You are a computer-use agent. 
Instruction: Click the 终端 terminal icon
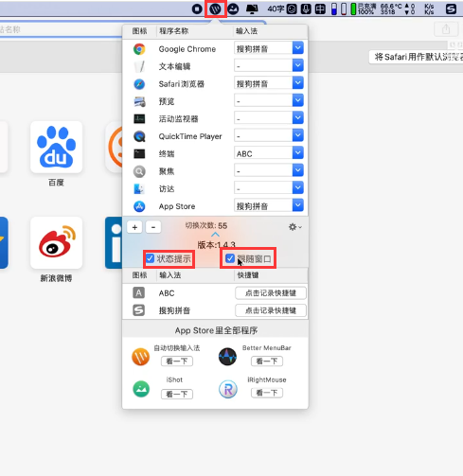tap(139, 153)
